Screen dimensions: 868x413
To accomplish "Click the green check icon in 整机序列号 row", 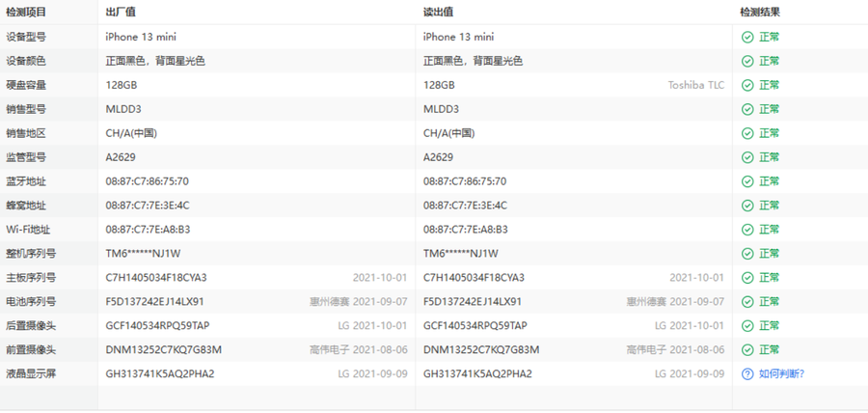I will click(747, 254).
